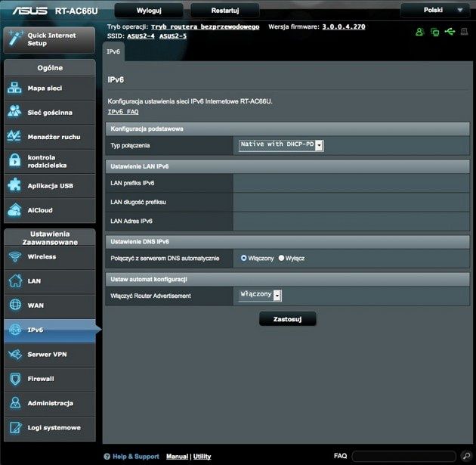This screenshot has width=476, height=465.
Task: Open the IPv6 FAQ link
Action: click(x=123, y=112)
